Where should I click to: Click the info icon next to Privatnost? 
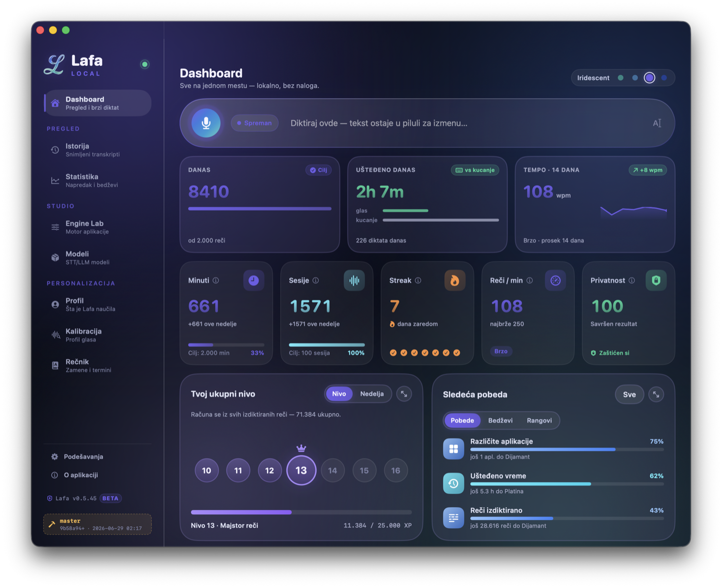(x=632, y=281)
